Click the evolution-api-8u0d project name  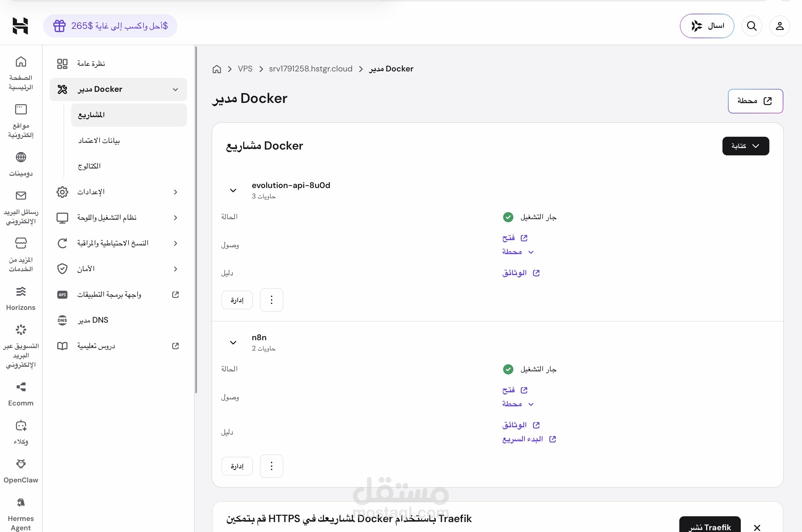[291, 185]
